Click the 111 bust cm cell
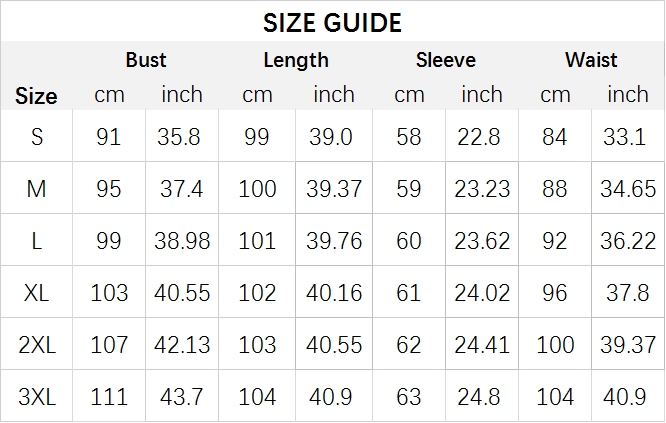The width and height of the screenshot is (666, 423). pyautogui.click(x=109, y=397)
